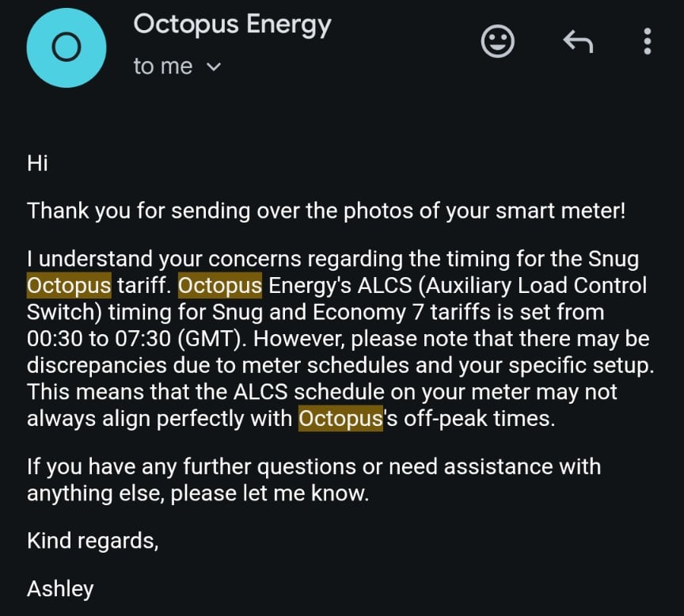Tap the 'to me' recipient label
Image resolution: width=684 pixels, height=616 pixels.
pyautogui.click(x=163, y=67)
